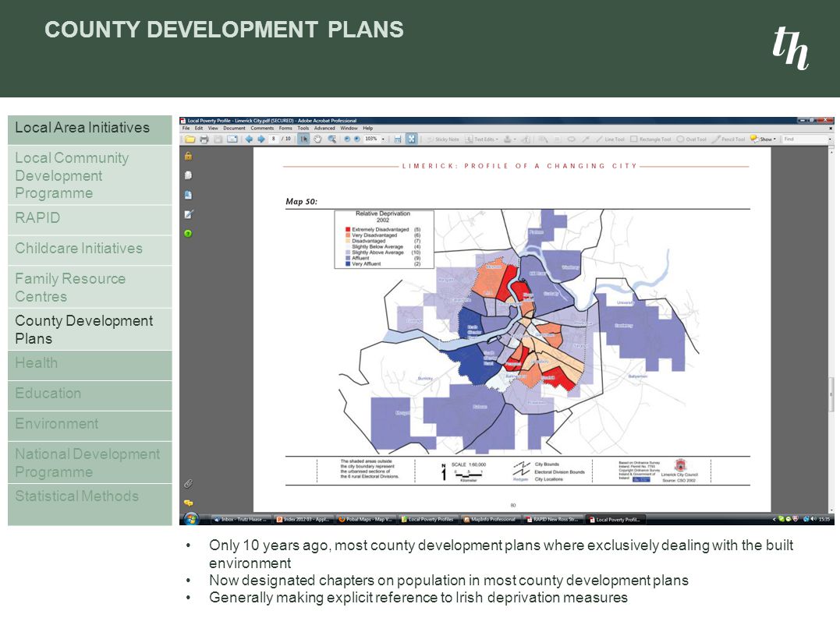
Task: Open the Find options dropdown arrow
Action: [830, 139]
